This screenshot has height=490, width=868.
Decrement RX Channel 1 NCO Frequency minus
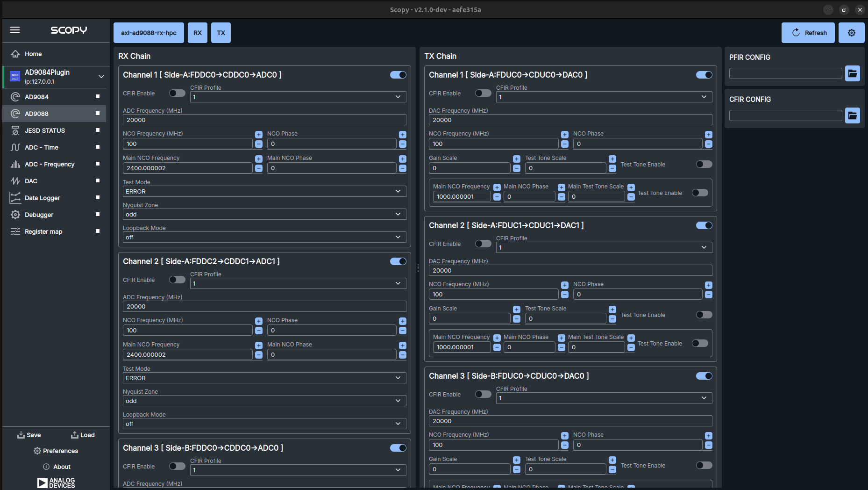point(259,144)
